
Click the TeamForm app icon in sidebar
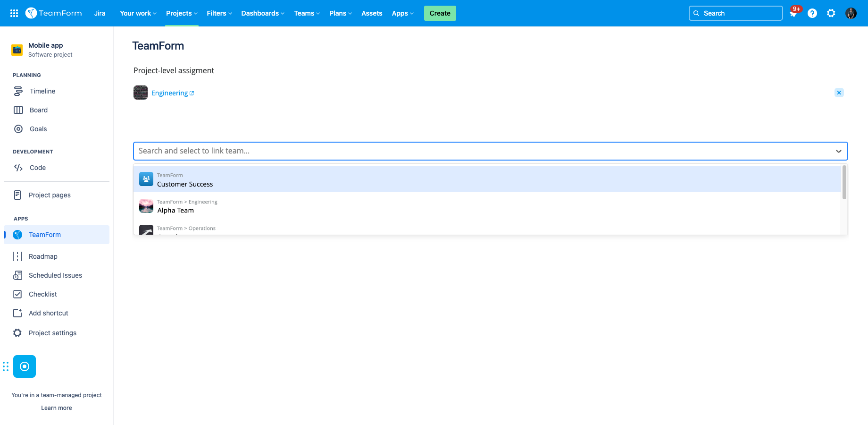(x=17, y=235)
